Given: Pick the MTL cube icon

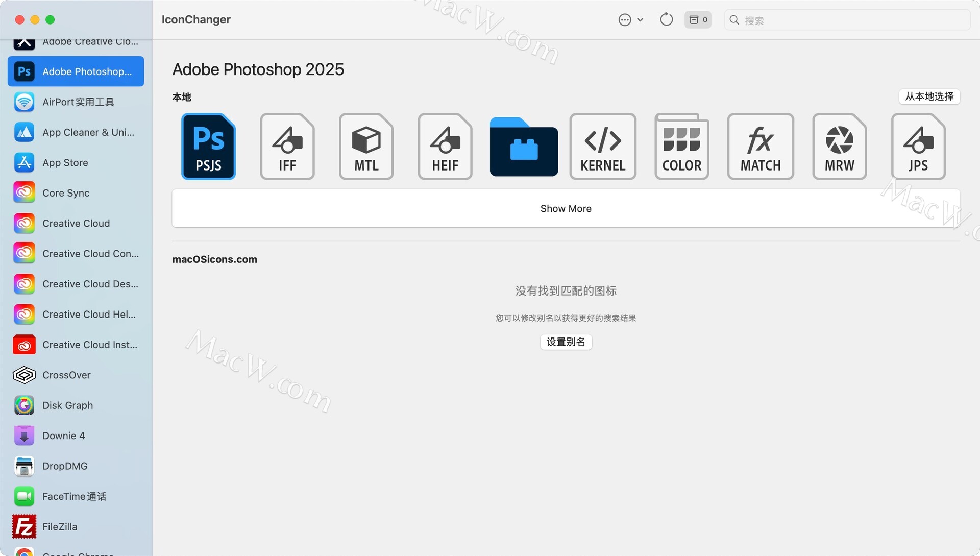Looking at the screenshot, I should pyautogui.click(x=366, y=147).
